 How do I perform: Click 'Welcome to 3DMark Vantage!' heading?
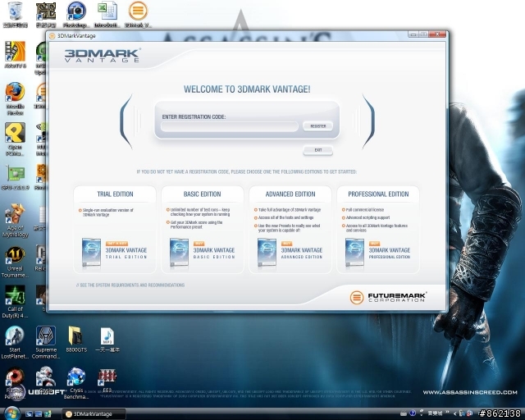247,89
